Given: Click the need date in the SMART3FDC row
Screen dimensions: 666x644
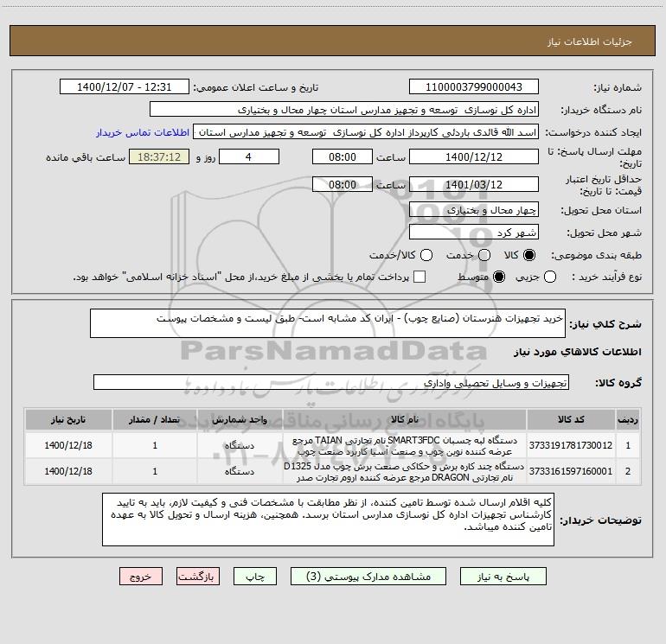Looking at the screenshot, I should 68,445.
